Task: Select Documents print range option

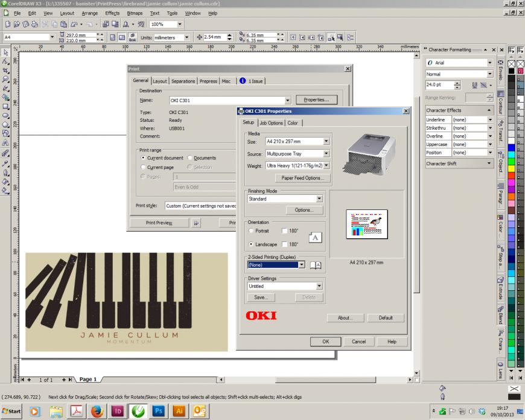Action: (x=190, y=157)
